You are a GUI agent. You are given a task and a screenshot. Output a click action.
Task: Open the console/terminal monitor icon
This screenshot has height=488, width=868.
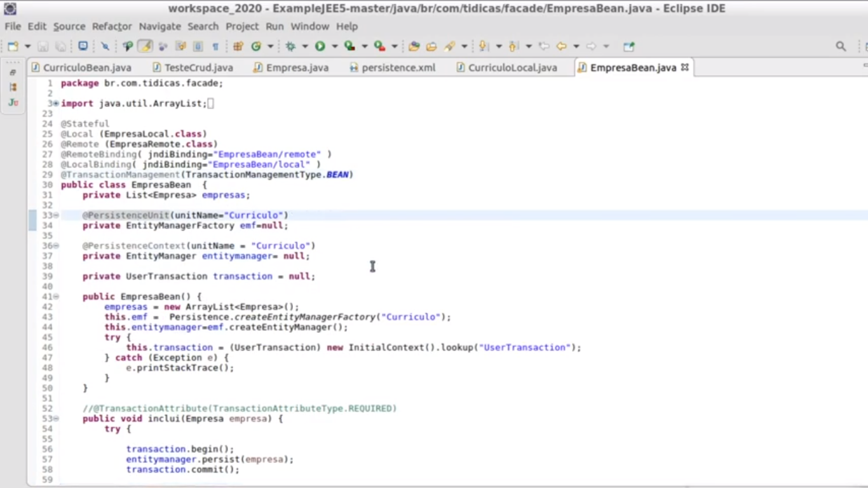(83, 46)
